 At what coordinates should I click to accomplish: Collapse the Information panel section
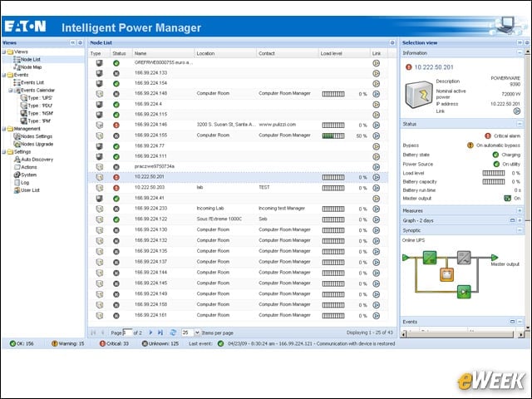pos(520,53)
